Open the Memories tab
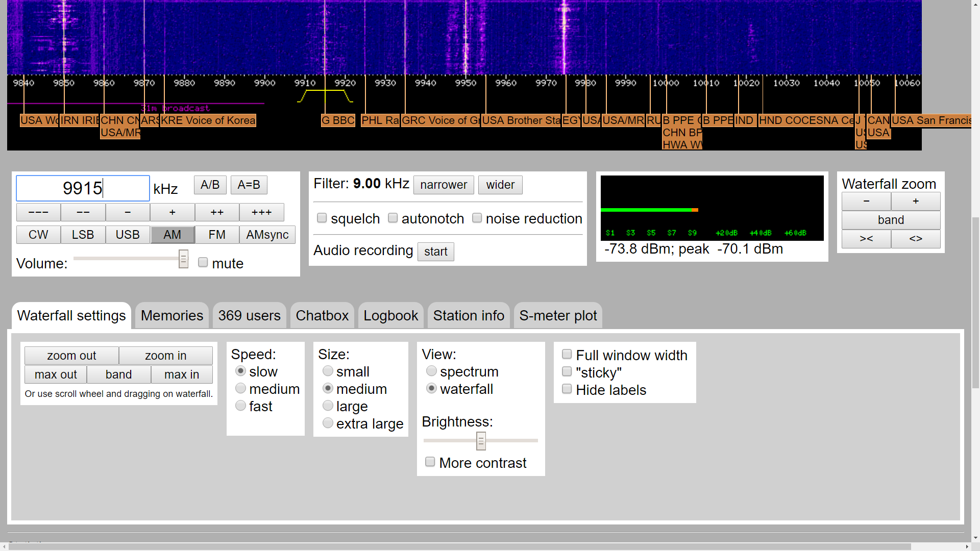This screenshot has height=551, width=980. (x=172, y=316)
